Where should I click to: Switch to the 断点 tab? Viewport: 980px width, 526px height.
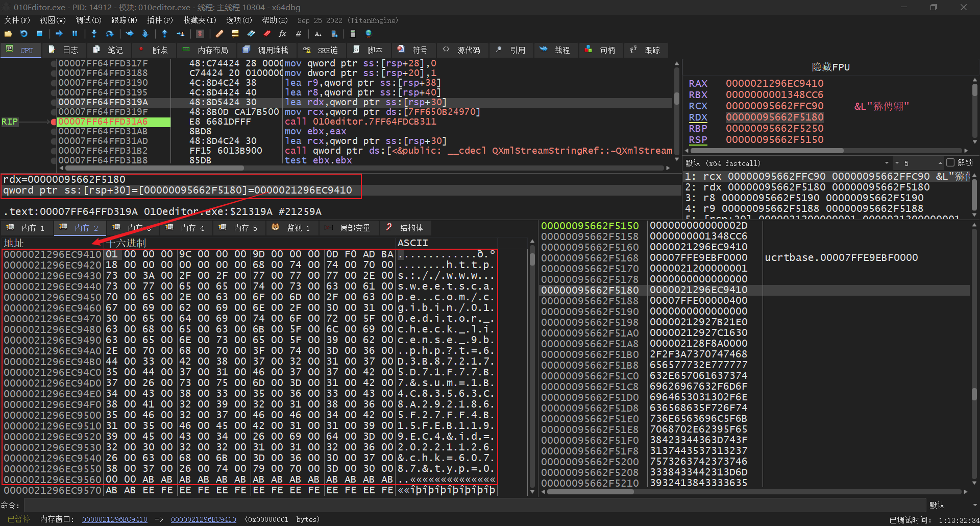click(x=154, y=50)
